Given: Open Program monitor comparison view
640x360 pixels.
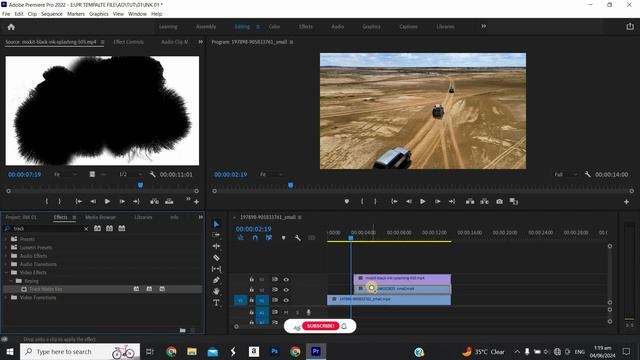Looking at the screenshot, I should tap(513, 202).
